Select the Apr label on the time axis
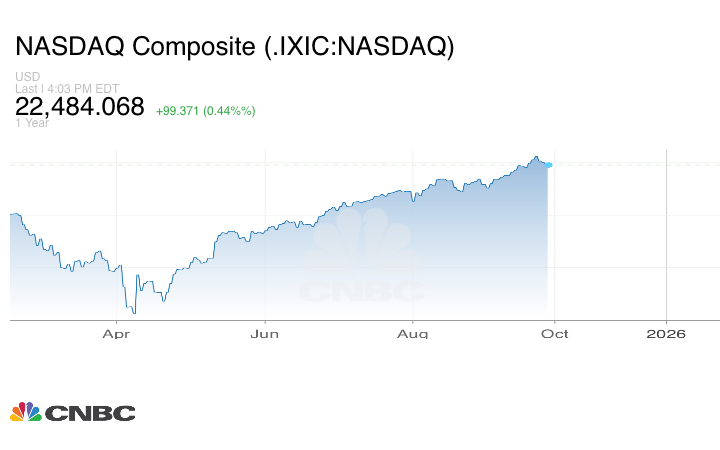Viewport: 720px width, 450px height. coord(117,334)
